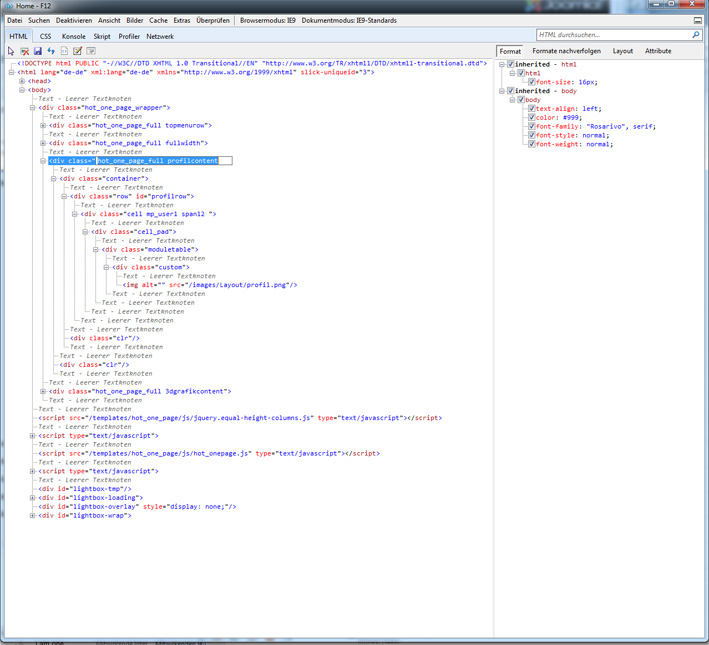Open the Dokumentmodus: IE9-Standards menu
Image resolution: width=709 pixels, height=645 pixels.
pos(349,20)
